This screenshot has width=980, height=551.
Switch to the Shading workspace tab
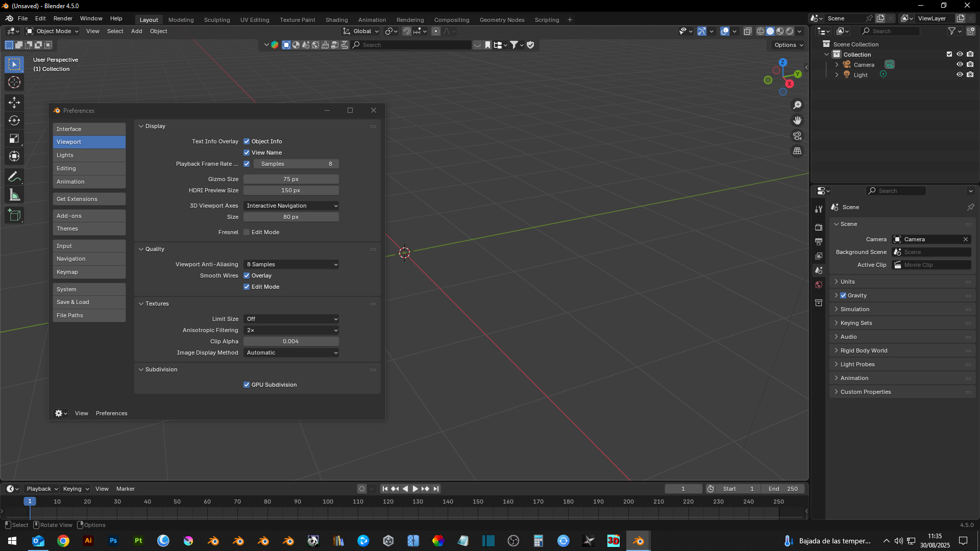click(336, 20)
